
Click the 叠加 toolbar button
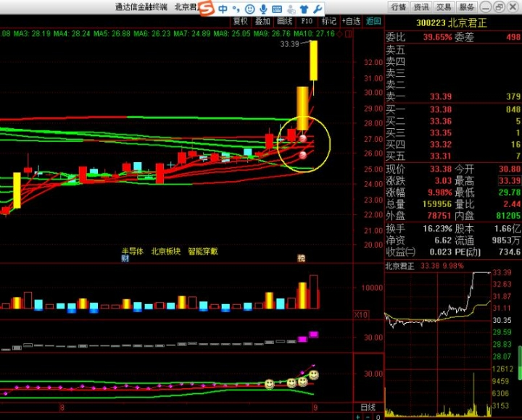[262, 21]
